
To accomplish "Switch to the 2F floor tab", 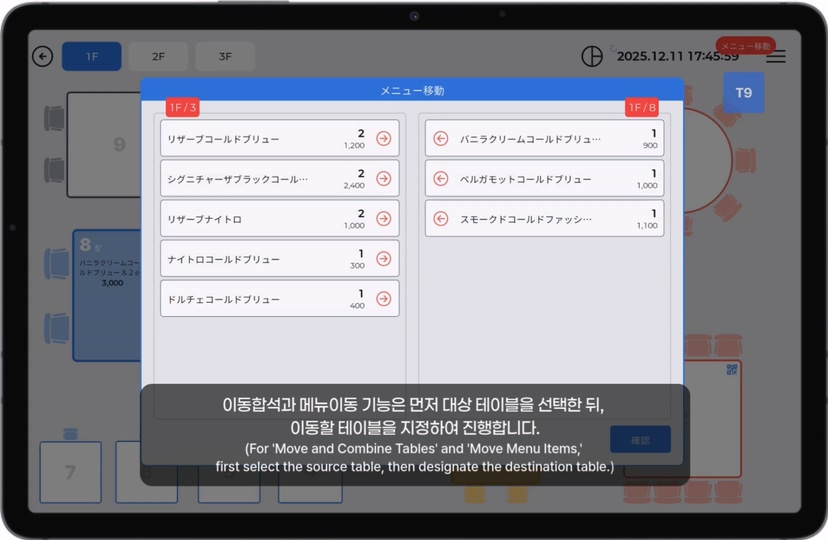I will [158, 57].
